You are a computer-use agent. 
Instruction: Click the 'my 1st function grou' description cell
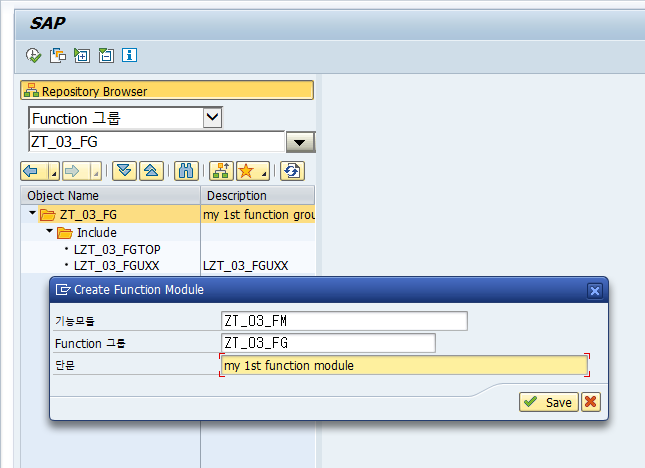[259, 214]
